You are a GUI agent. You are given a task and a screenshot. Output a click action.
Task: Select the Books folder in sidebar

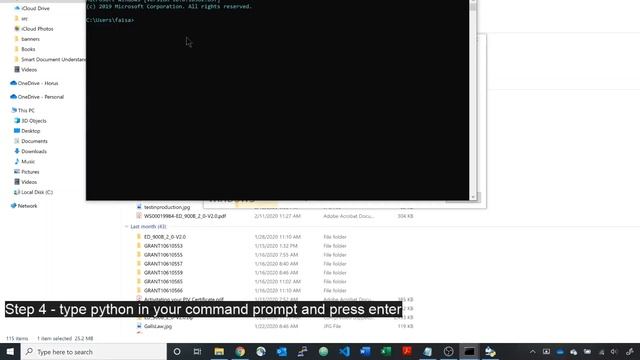28,49
